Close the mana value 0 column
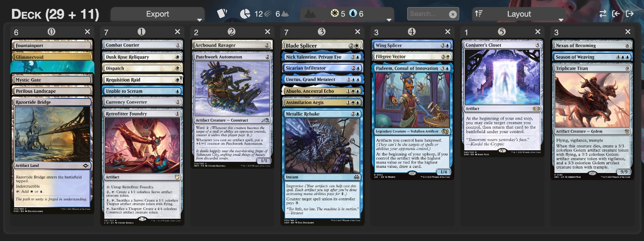644x241 pixels. pyautogui.click(x=87, y=32)
